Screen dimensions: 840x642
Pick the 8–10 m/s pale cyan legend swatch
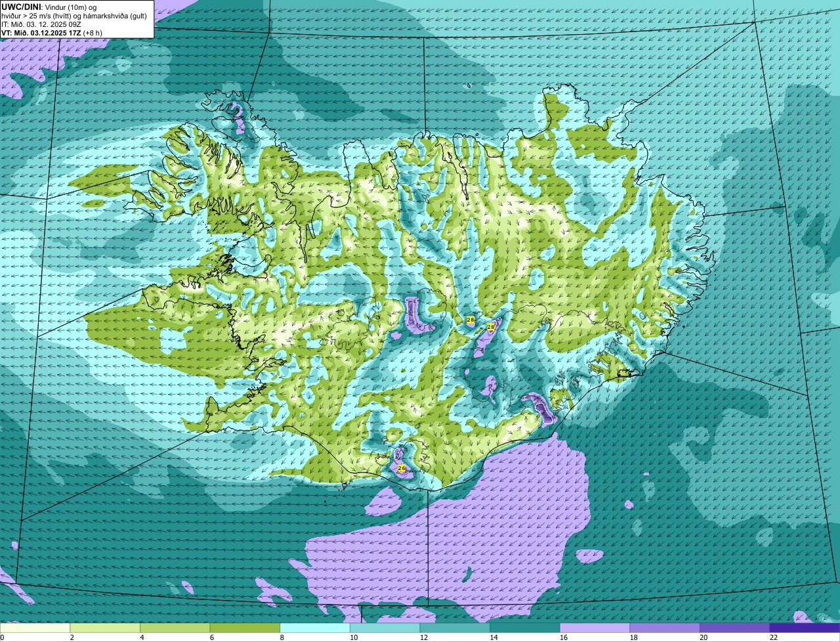point(315,628)
